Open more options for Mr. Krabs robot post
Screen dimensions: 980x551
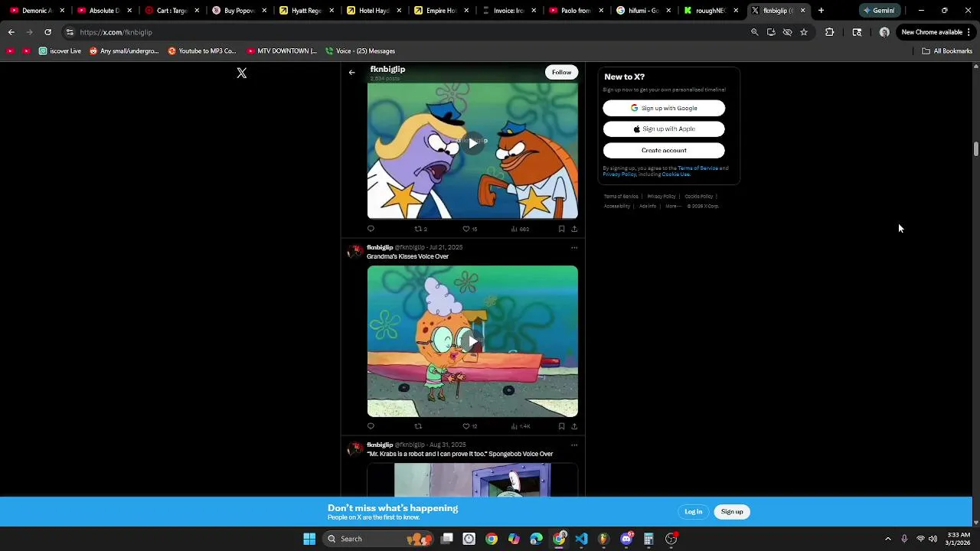pos(574,445)
